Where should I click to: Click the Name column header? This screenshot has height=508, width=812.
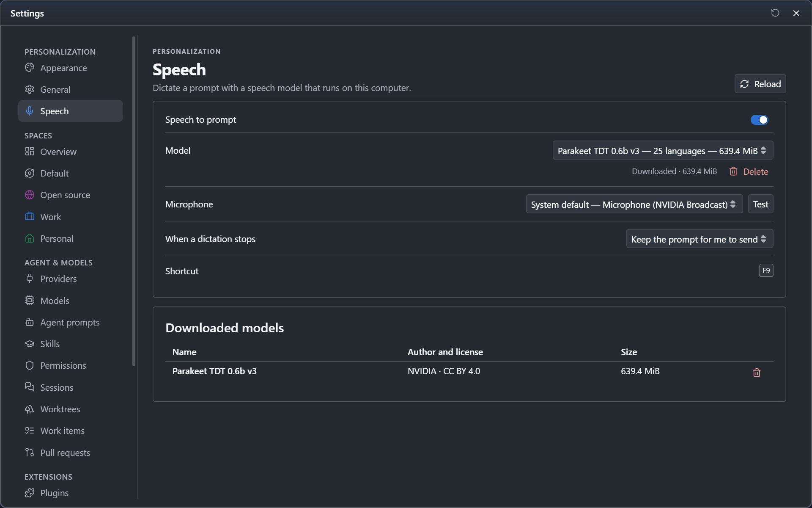pos(184,352)
